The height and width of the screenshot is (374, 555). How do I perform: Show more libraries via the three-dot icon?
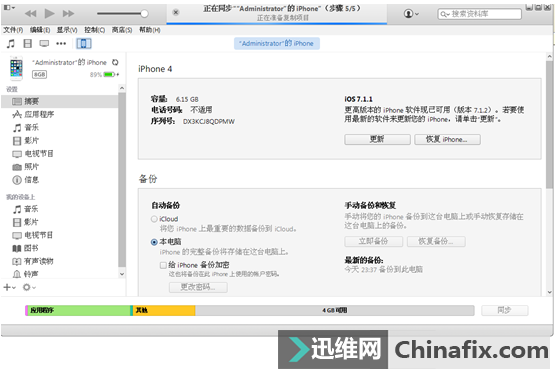pos(61,44)
